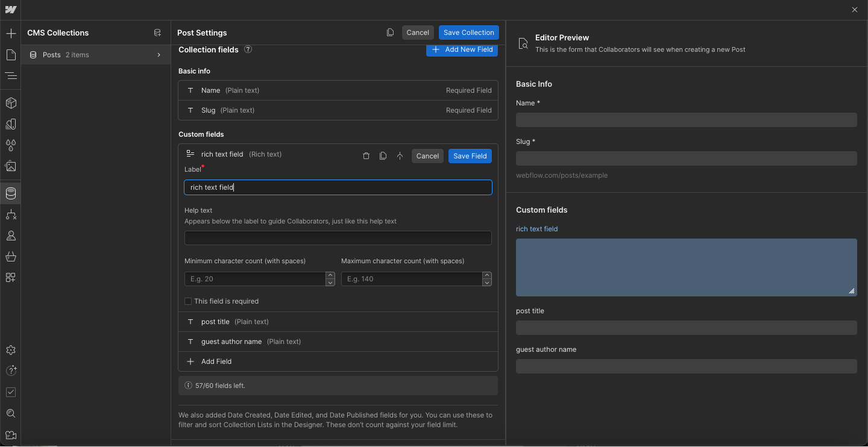Open the Navigator panel icon
Screen dimensions: 868x447
10,76
